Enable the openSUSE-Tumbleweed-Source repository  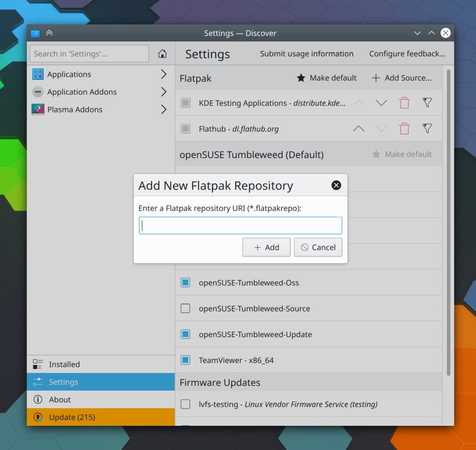pyautogui.click(x=185, y=309)
